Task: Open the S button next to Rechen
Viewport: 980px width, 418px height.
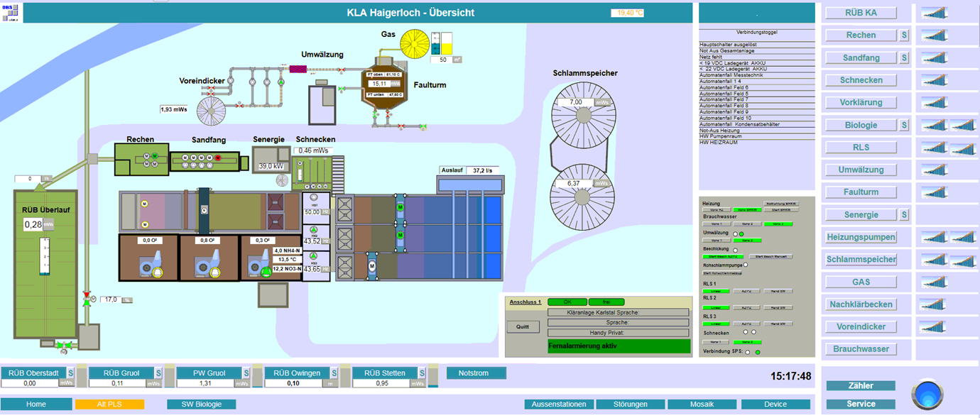Action: pyautogui.click(x=904, y=35)
